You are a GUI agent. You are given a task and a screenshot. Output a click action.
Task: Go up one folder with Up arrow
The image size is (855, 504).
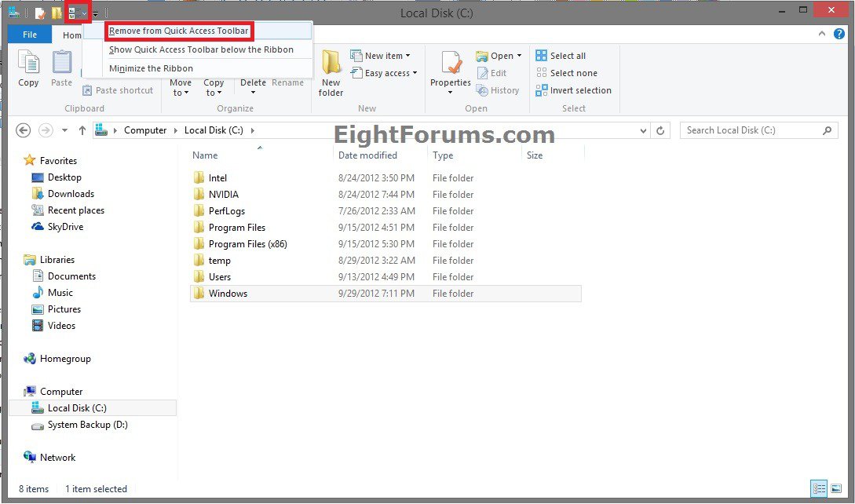pyautogui.click(x=82, y=130)
